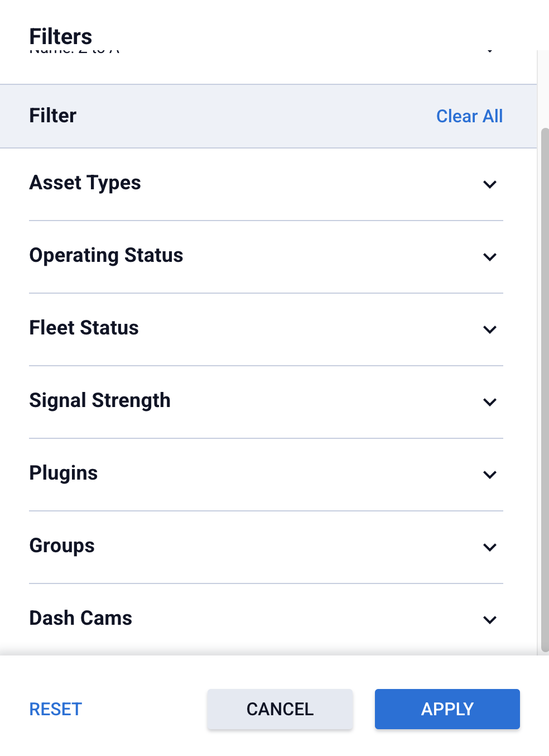This screenshot has width=549, height=756.
Task: Click the partially hidden sort dropdown arrow
Action: click(490, 51)
